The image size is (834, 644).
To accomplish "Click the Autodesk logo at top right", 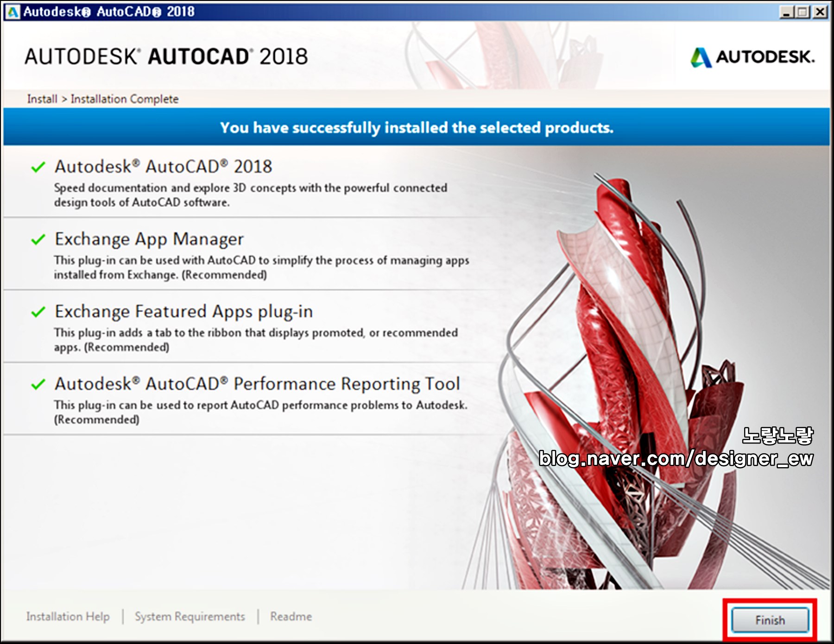I will click(752, 57).
